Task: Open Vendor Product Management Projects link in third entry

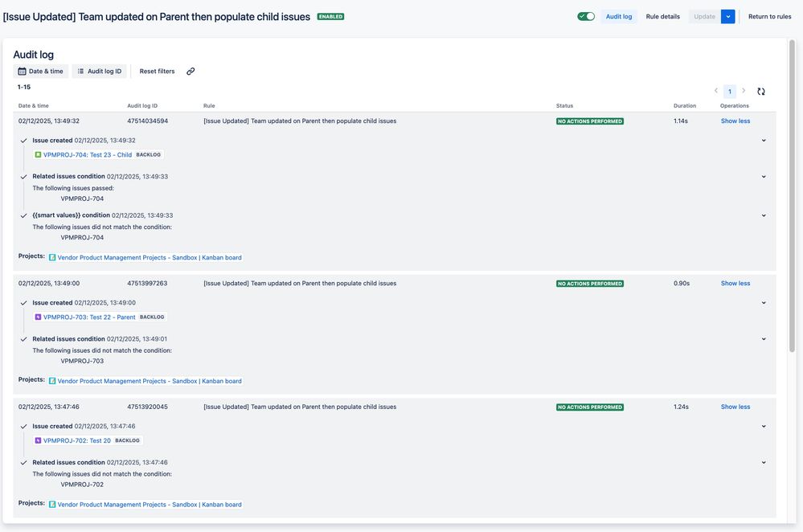Action: pos(150,505)
